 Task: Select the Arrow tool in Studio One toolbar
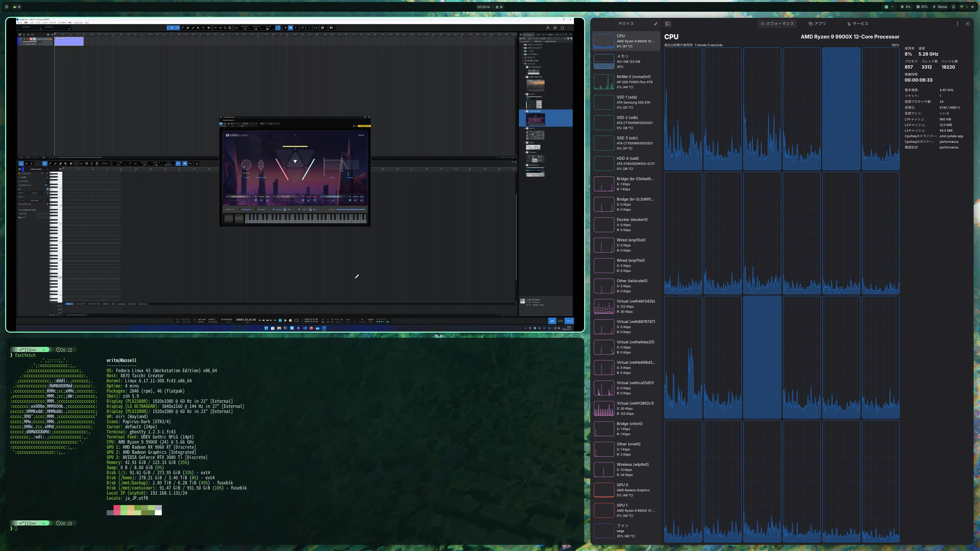[172, 28]
